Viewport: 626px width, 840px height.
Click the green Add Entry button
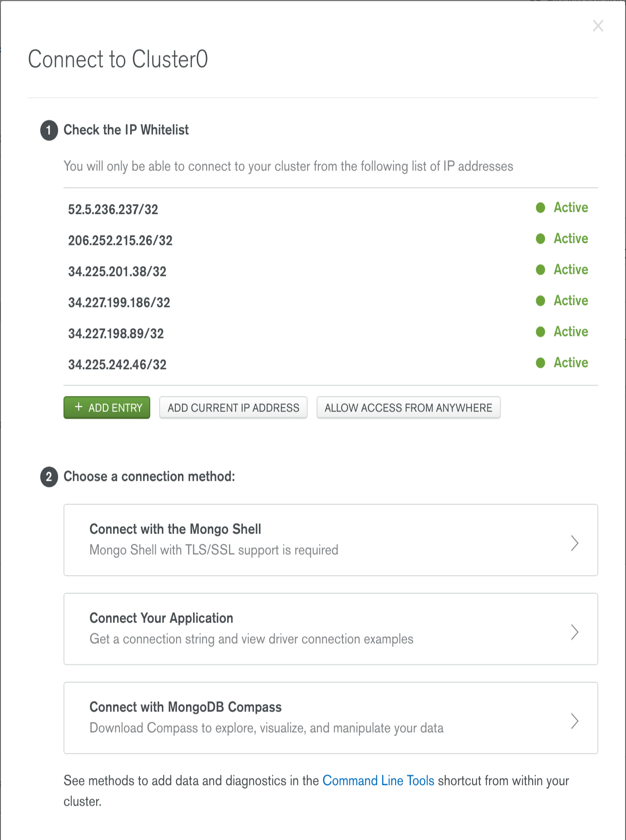[x=107, y=407]
